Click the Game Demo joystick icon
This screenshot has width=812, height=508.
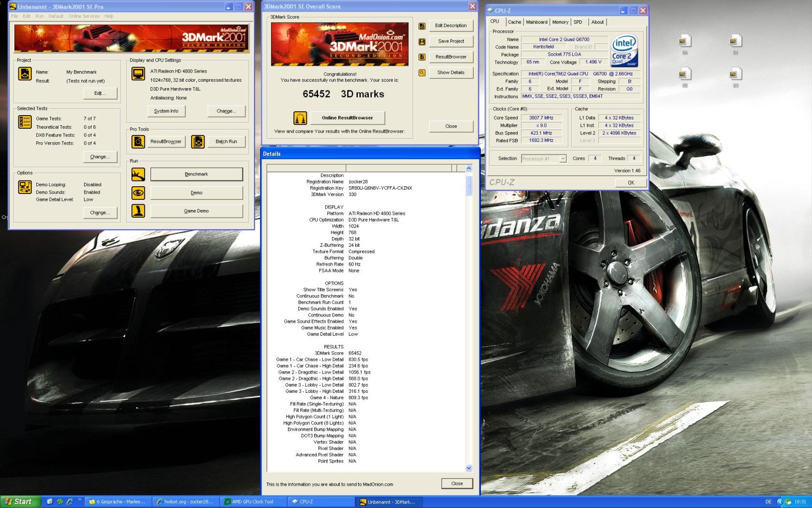138,211
